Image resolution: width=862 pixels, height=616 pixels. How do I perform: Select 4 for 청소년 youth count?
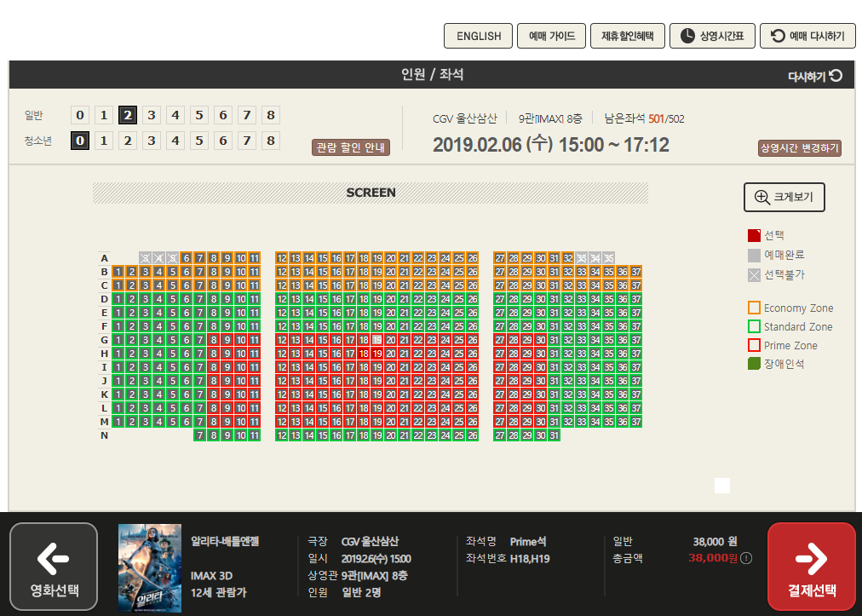tap(175, 141)
